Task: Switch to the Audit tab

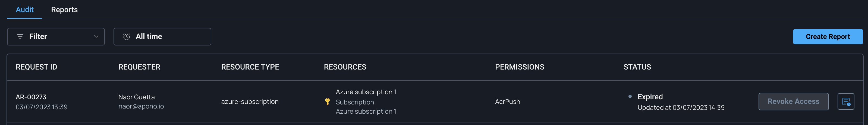Action: click(x=25, y=10)
